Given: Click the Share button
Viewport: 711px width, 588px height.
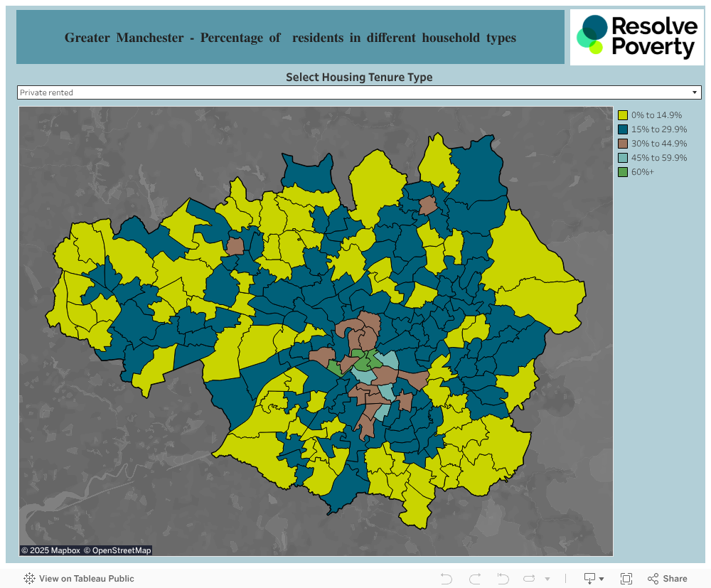Looking at the screenshot, I should (x=667, y=579).
